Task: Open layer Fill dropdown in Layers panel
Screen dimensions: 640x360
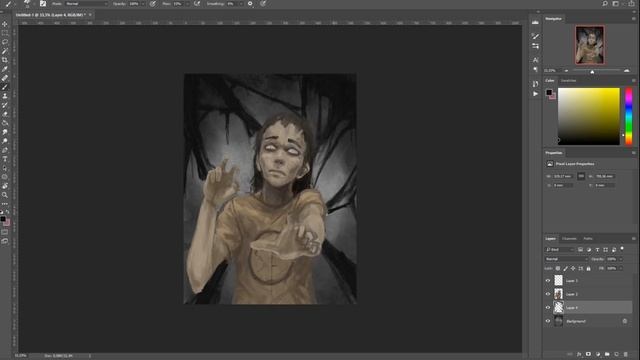Action: click(x=621, y=269)
